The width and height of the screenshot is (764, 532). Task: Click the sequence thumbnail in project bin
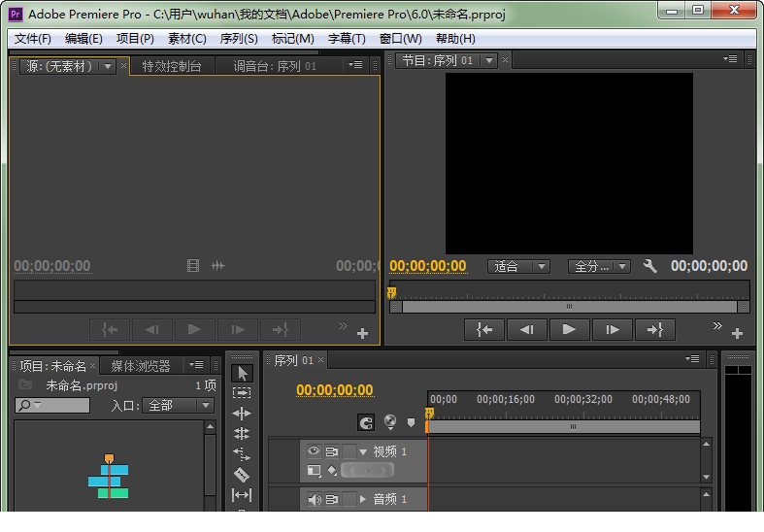coord(109,477)
